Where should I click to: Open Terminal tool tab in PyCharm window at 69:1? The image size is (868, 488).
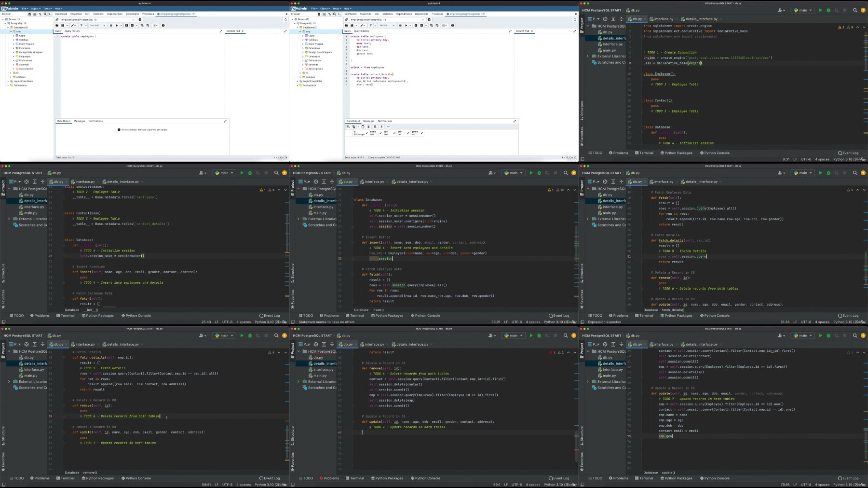coord(355,478)
